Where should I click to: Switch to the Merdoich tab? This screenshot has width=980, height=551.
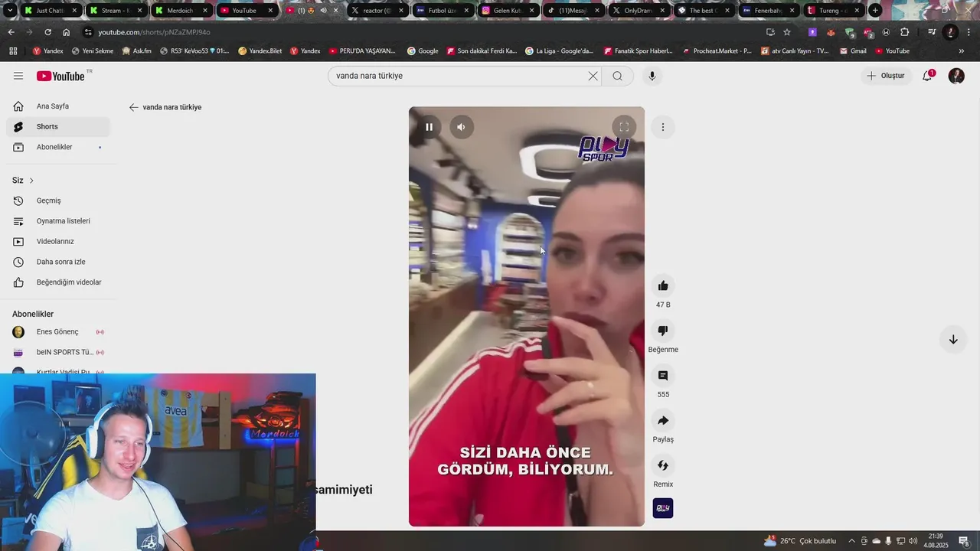pos(181,11)
